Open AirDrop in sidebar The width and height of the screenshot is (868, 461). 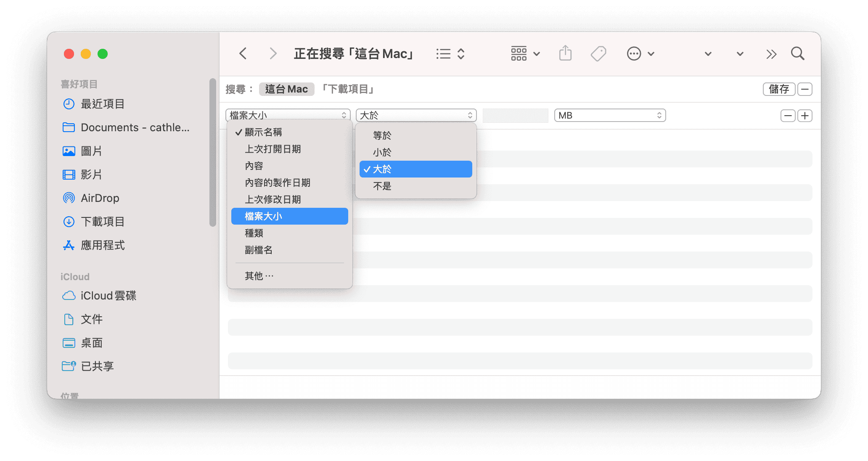point(91,198)
